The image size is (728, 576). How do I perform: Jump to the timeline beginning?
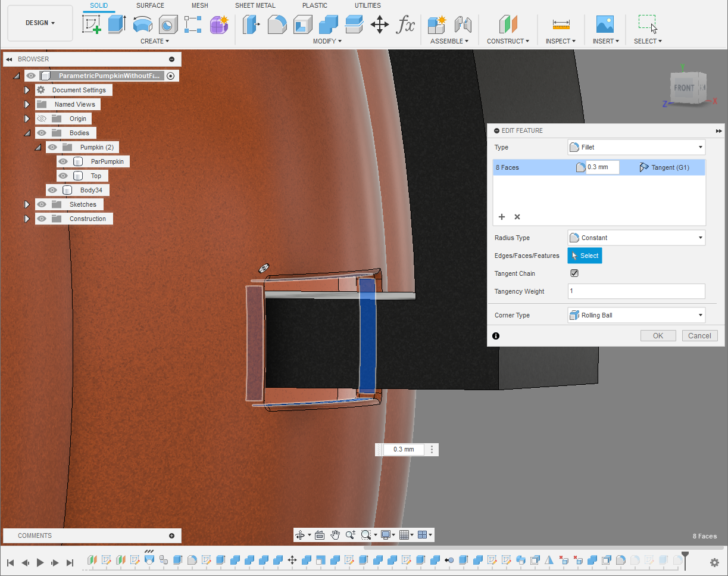coord(11,562)
